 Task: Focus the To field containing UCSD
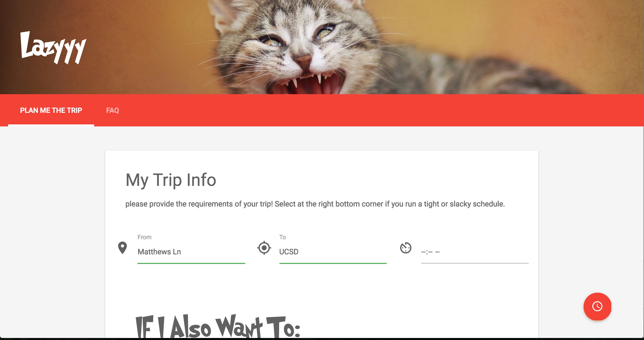pos(333,252)
